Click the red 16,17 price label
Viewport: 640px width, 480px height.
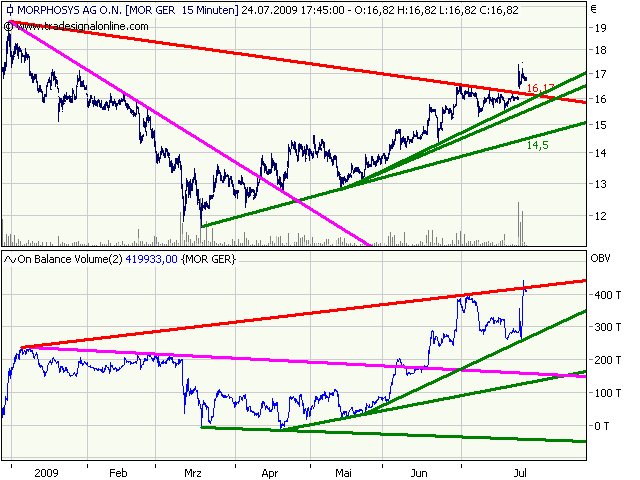tap(540, 88)
